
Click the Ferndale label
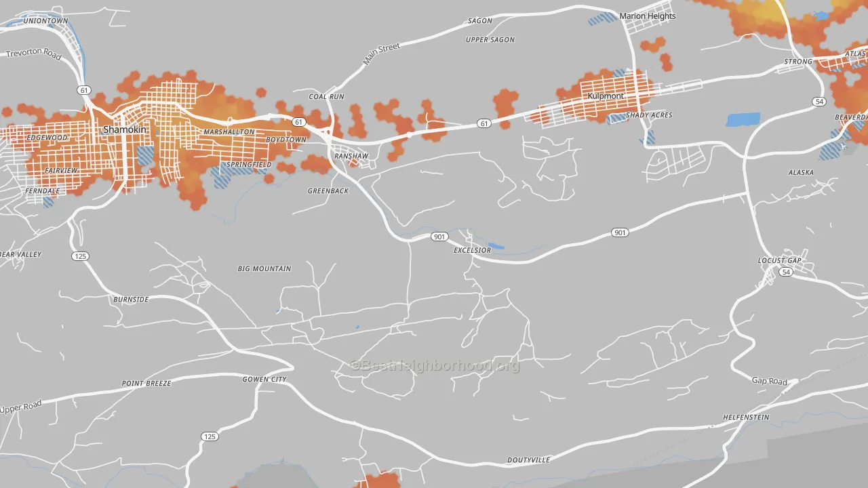43,191
